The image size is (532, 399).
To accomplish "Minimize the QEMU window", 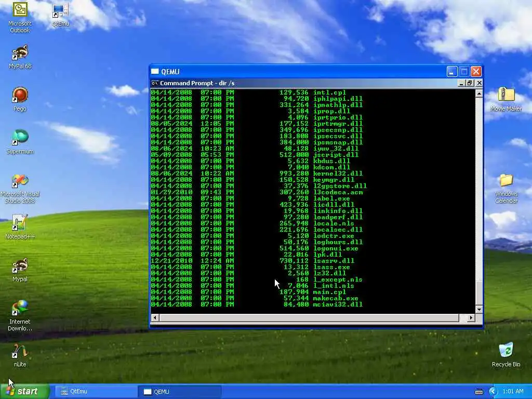I will (x=451, y=72).
